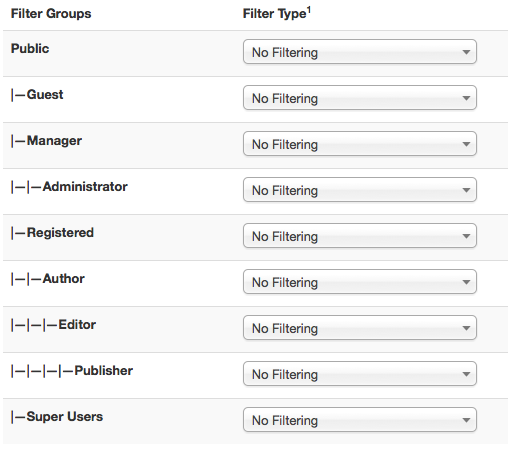This screenshot has height=452, width=508.
Task: Open the Editor filter type dropdown
Action: click(x=360, y=328)
